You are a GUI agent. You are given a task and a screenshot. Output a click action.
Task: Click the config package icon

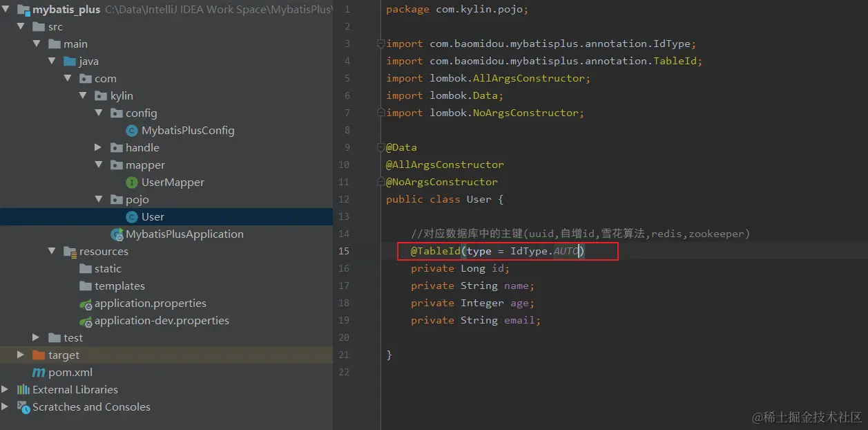click(x=117, y=113)
